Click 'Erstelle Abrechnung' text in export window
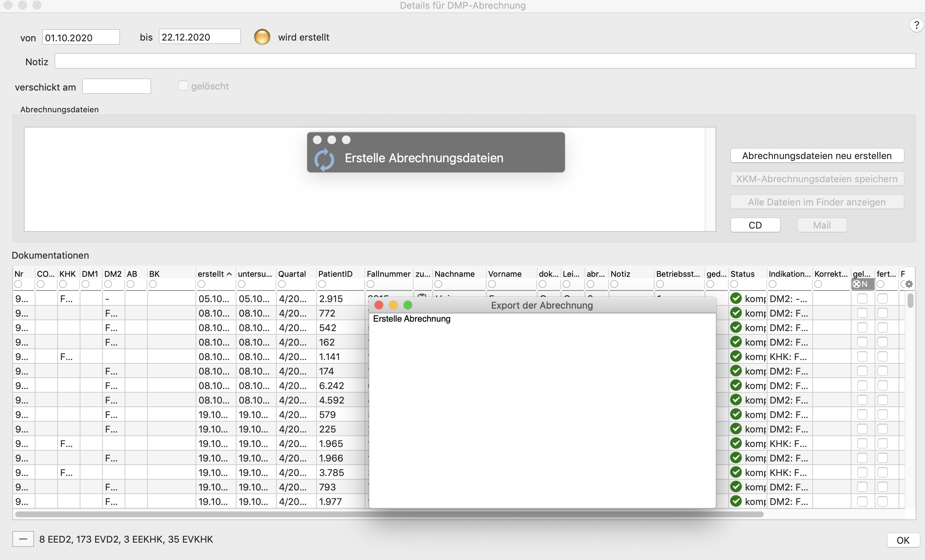Viewport: 925px width, 560px height. 412,319
